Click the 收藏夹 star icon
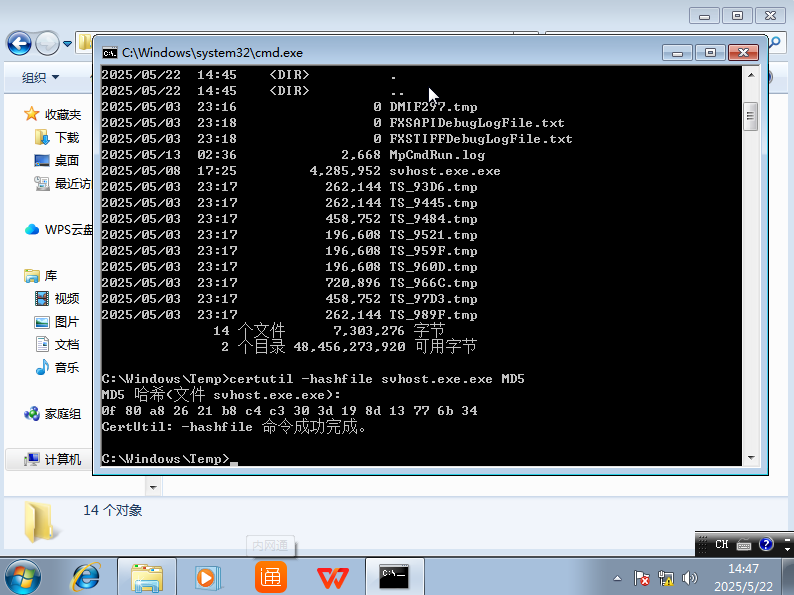The width and height of the screenshot is (794, 595). click(x=31, y=114)
